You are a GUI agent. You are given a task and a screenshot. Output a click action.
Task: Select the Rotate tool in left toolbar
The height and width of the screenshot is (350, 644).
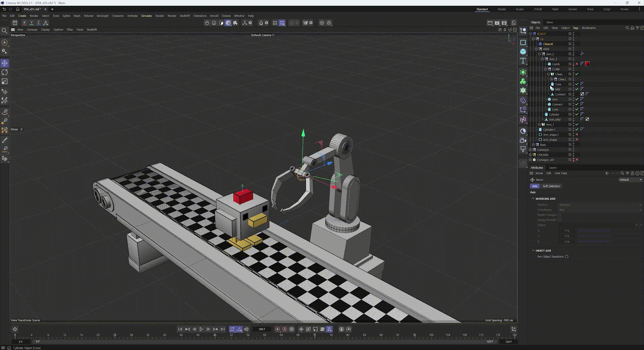click(x=5, y=72)
